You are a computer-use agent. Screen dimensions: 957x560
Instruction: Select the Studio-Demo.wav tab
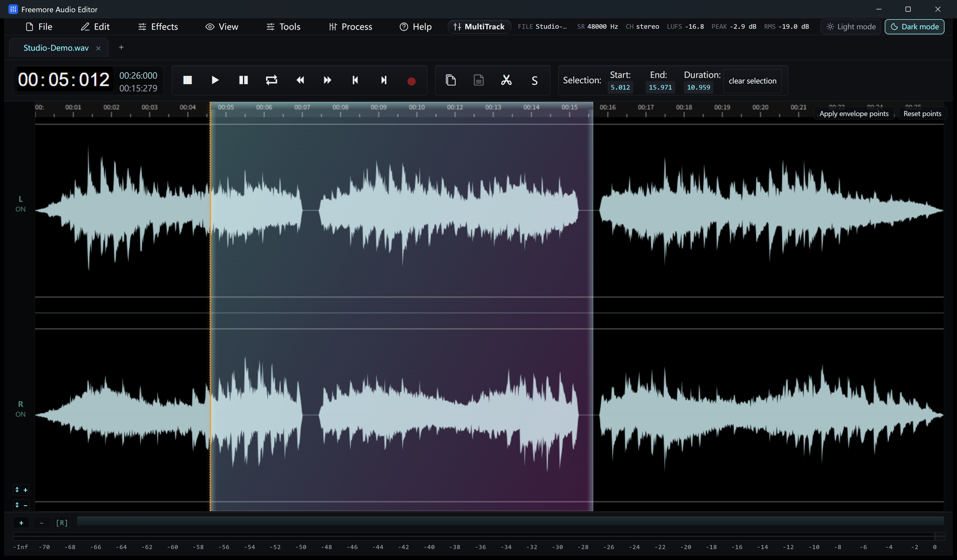[56, 48]
